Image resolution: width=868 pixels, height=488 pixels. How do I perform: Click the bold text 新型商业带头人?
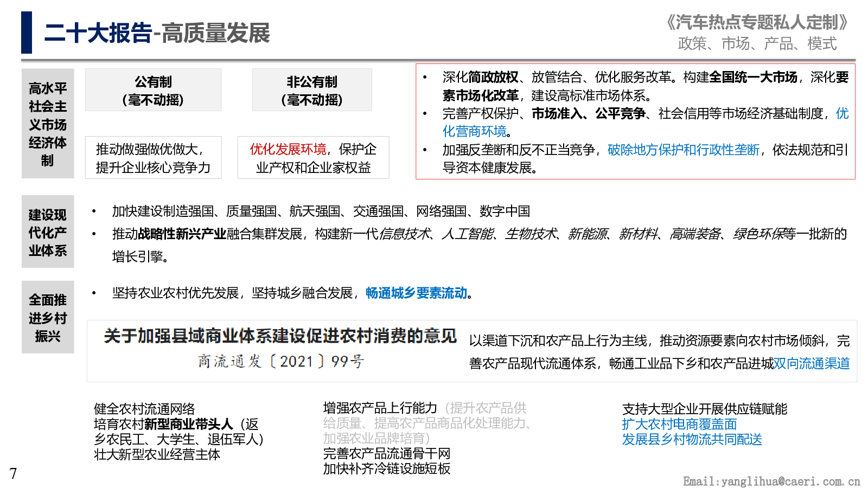(x=189, y=423)
